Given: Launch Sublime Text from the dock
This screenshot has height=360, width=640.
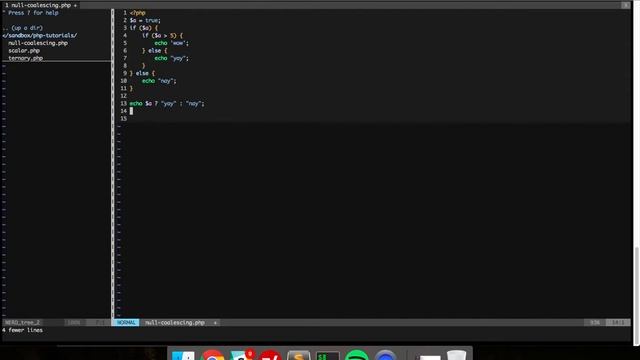Looking at the screenshot, I should [x=299, y=355].
